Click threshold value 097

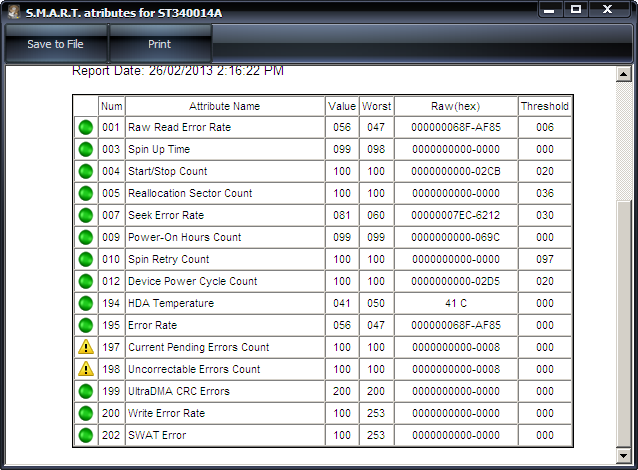point(545,259)
